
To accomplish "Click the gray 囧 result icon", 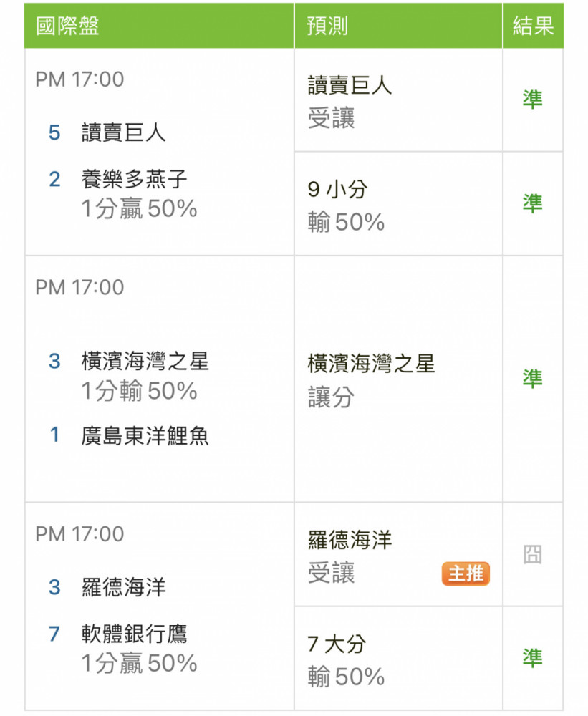I will (532, 554).
